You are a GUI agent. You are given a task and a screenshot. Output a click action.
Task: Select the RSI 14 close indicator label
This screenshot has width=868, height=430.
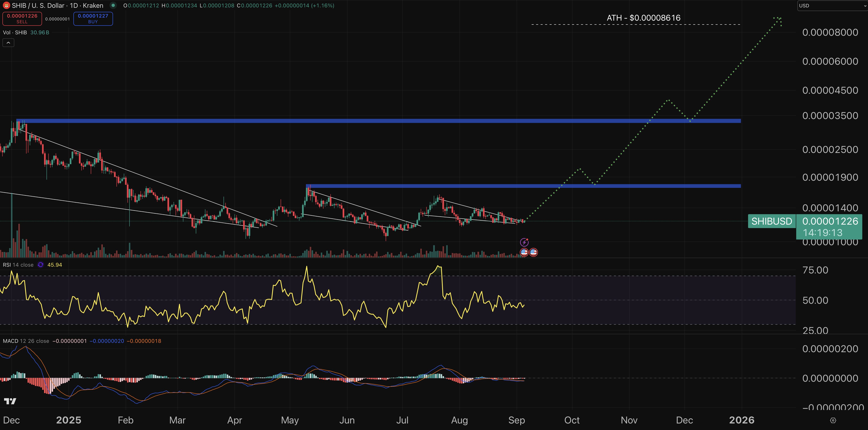18,265
